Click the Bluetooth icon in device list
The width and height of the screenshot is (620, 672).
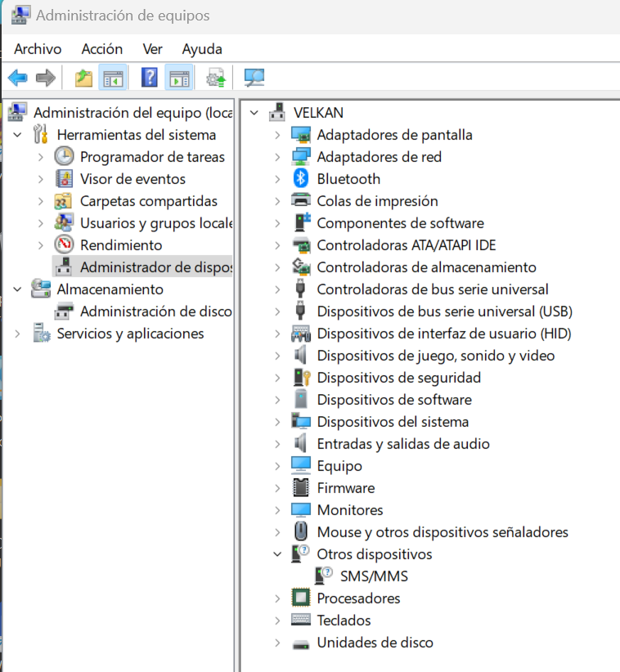pyautogui.click(x=300, y=178)
